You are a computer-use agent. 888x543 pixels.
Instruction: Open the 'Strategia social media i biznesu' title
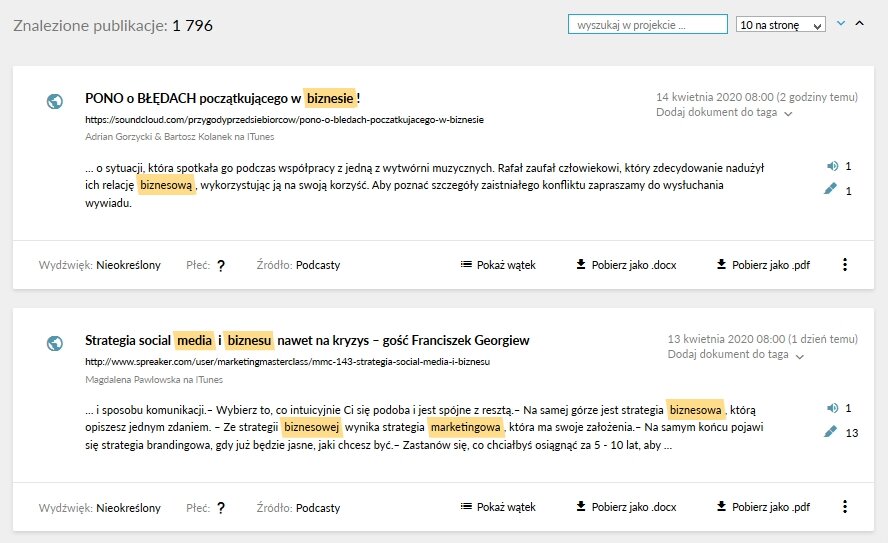click(307, 340)
